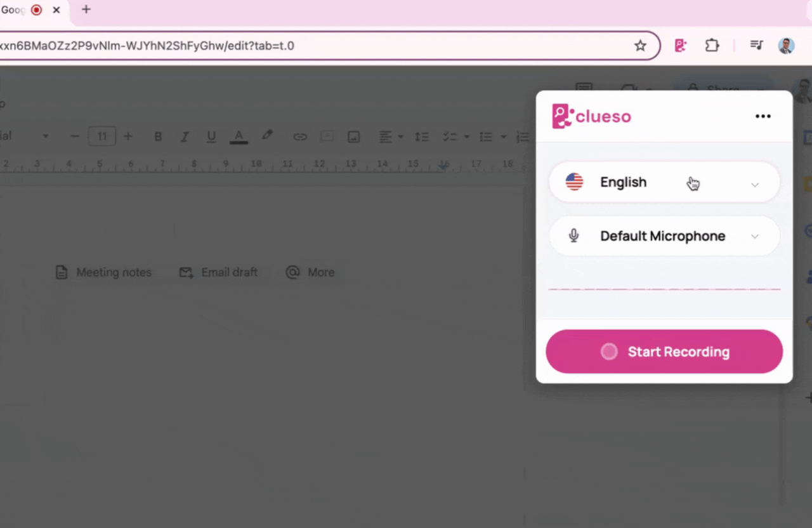Open the text alignment dropdown

pos(391,136)
